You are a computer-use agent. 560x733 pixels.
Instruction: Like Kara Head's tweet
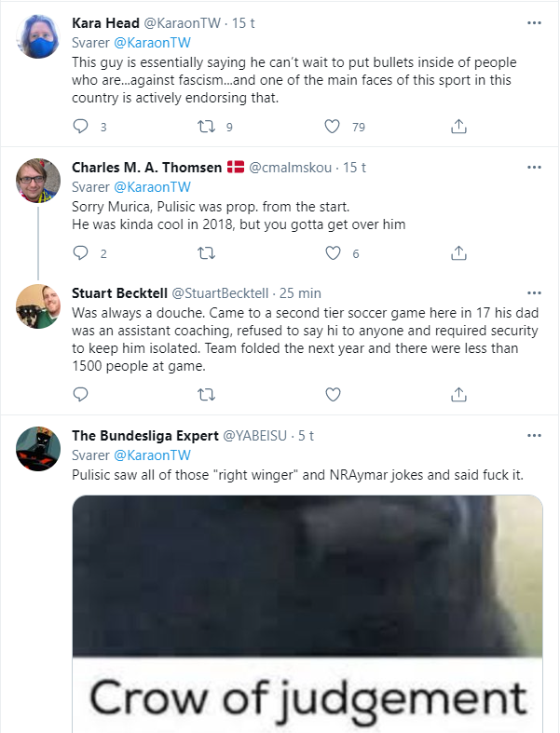tap(333, 127)
